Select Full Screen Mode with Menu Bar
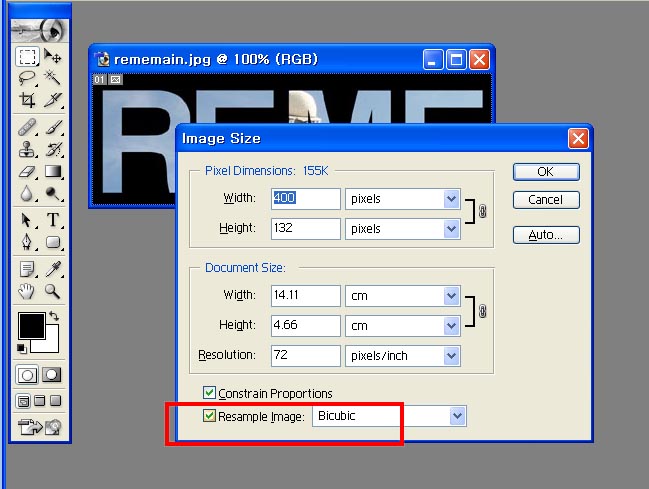This screenshot has width=649, height=489. 40,401
